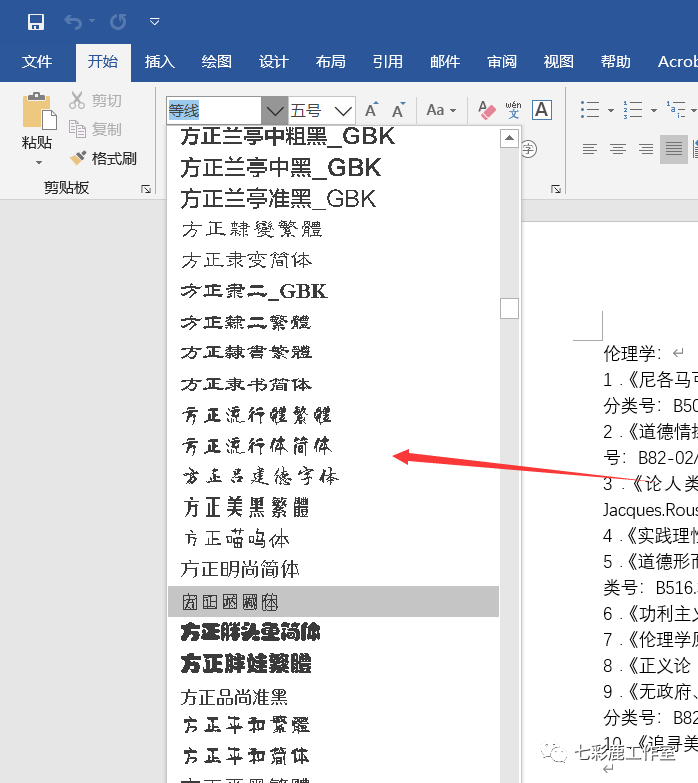Click the clear formatting eraser icon
This screenshot has height=783, width=698.
click(486, 110)
